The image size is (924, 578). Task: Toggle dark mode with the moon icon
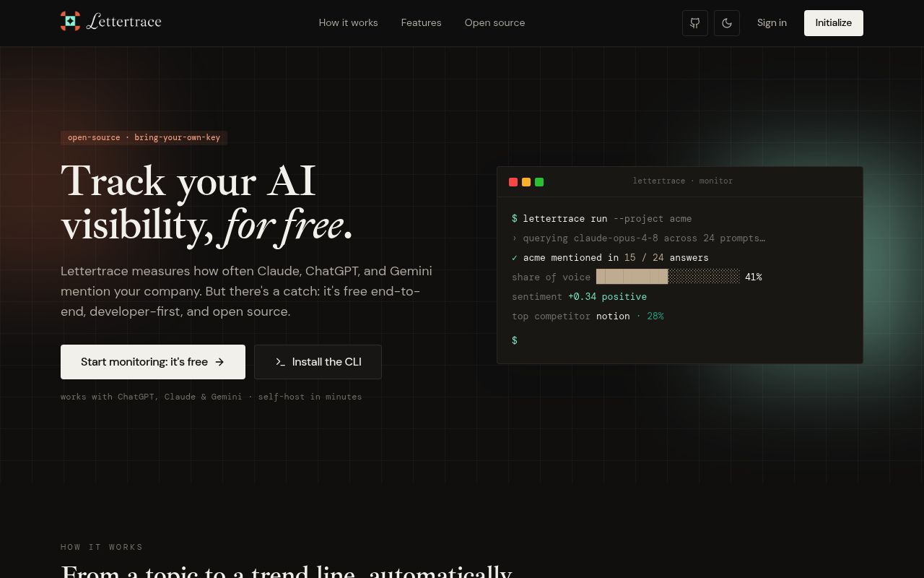pyautogui.click(x=727, y=23)
